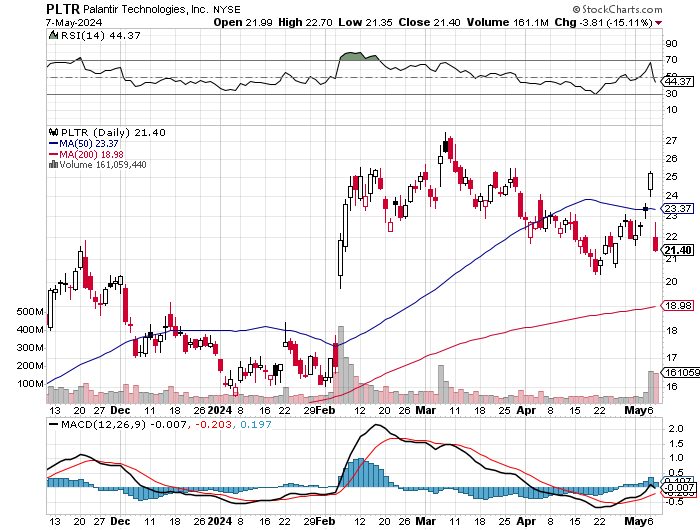Click the 1.5 label on MACD axis
This screenshot has width=700, height=530.
(x=676, y=443)
